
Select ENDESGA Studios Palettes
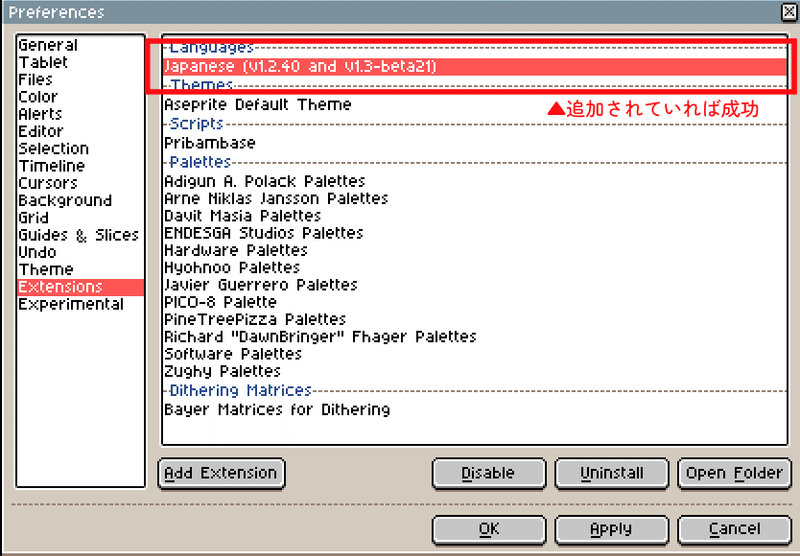(474, 233)
